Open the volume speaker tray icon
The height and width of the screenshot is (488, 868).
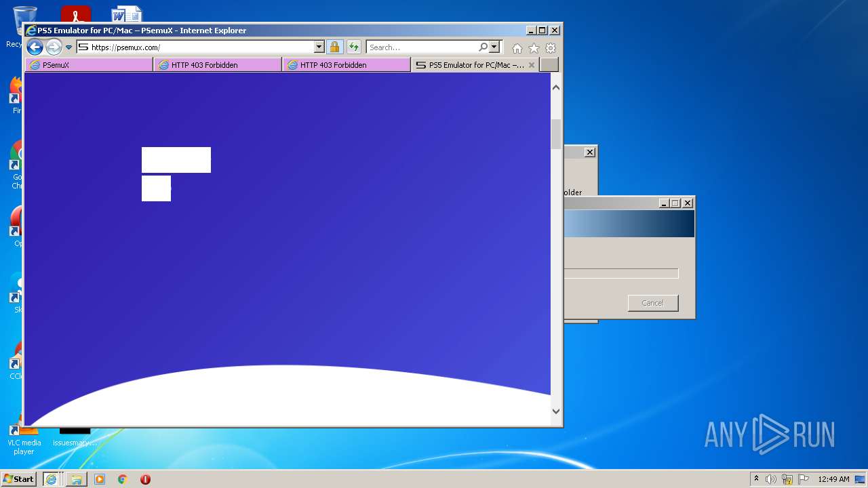tap(770, 479)
